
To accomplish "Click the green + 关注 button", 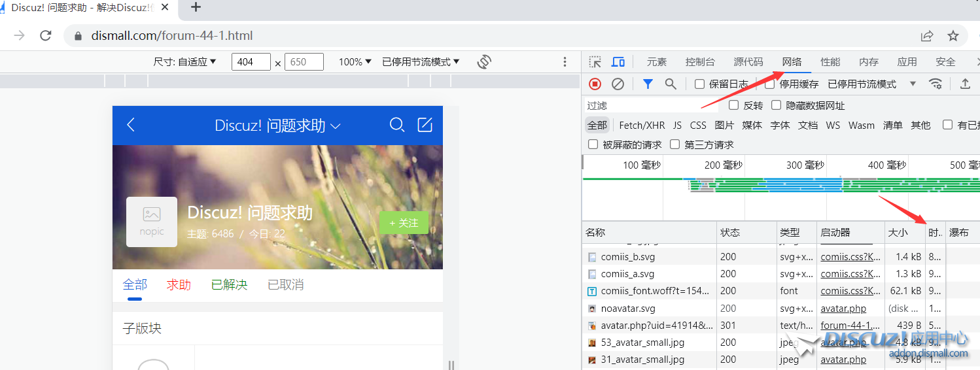I will coord(404,223).
